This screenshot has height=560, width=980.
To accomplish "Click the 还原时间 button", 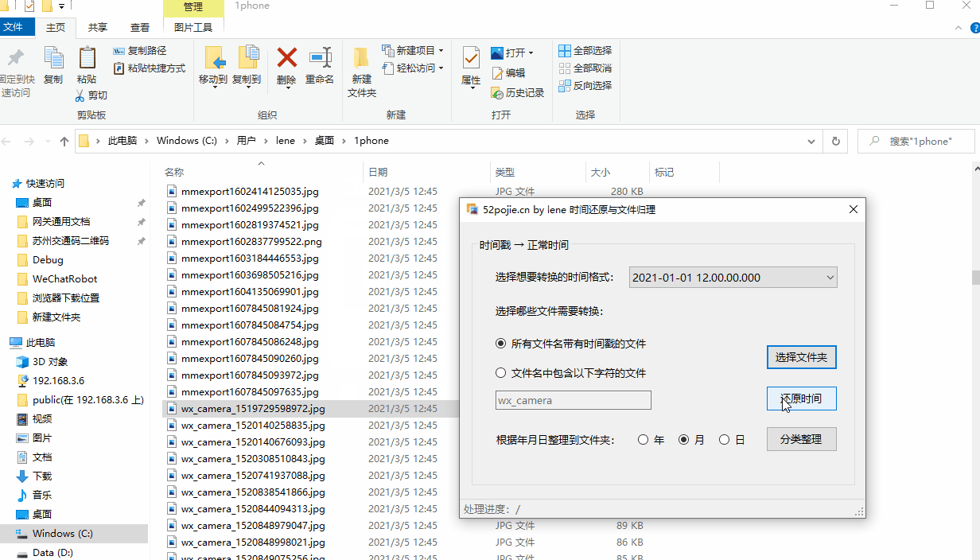I will point(801,398).
